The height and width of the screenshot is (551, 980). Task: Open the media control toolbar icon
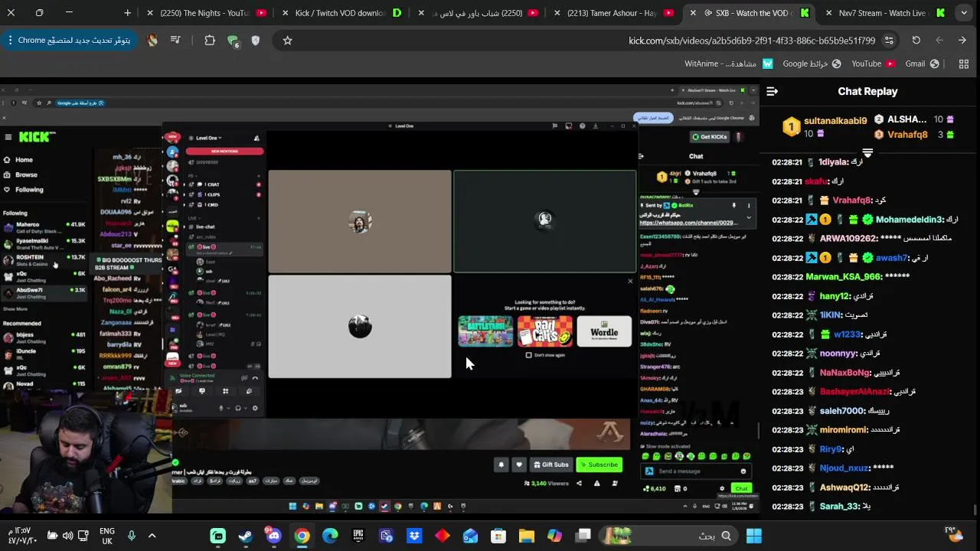[x=175, y=41]
